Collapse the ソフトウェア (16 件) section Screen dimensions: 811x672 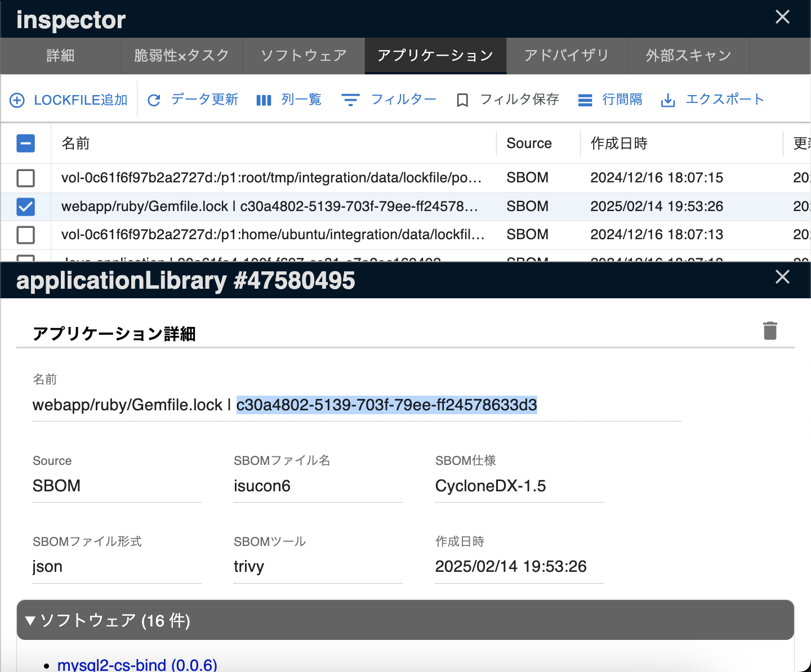[31, 620]
